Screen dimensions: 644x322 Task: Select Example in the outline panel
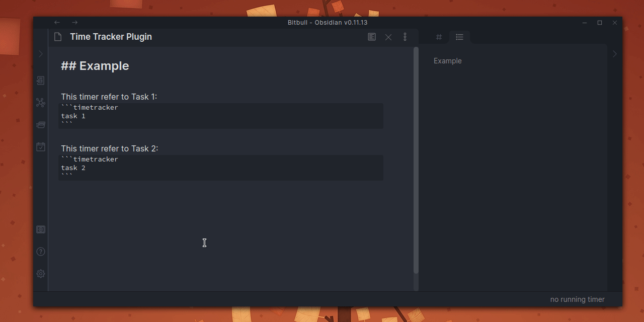(447, 60)
